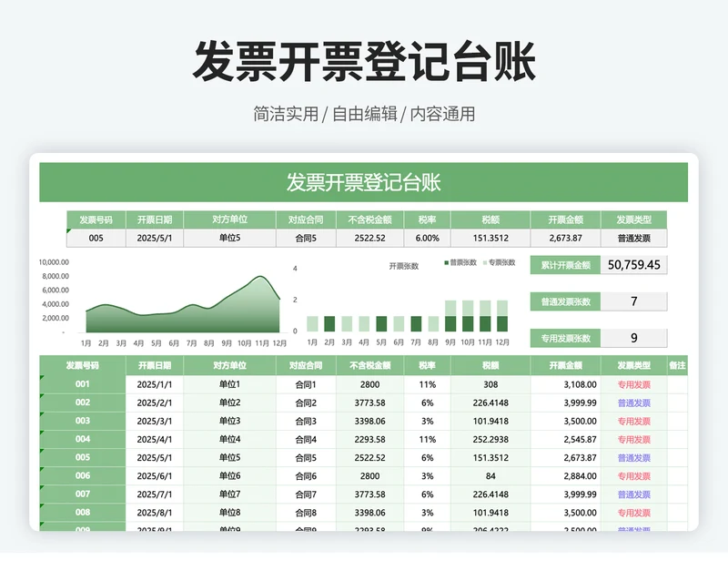Select invoice number 006 row header

click(83, 475)
